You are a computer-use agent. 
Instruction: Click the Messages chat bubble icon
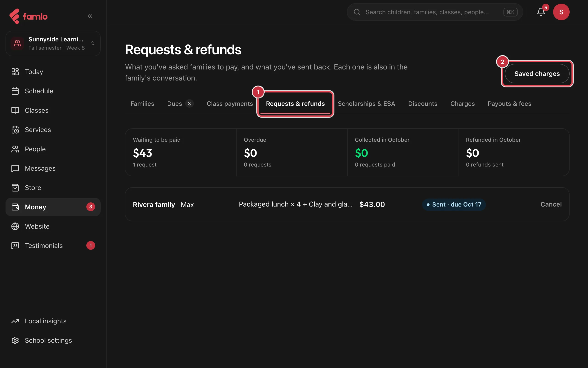pyautogui.click(x=15, y=168)
